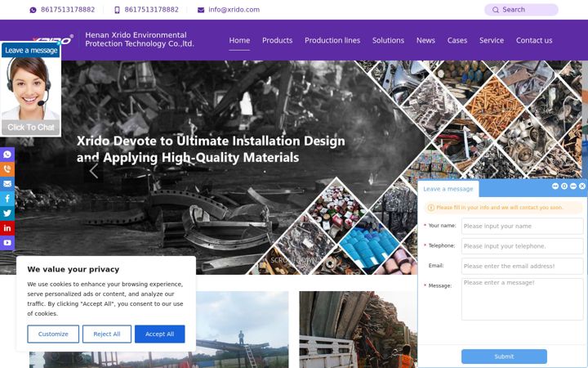Click the second 8617513178882 phone number link
Screen dimensions: 588x368
[152, 10]
